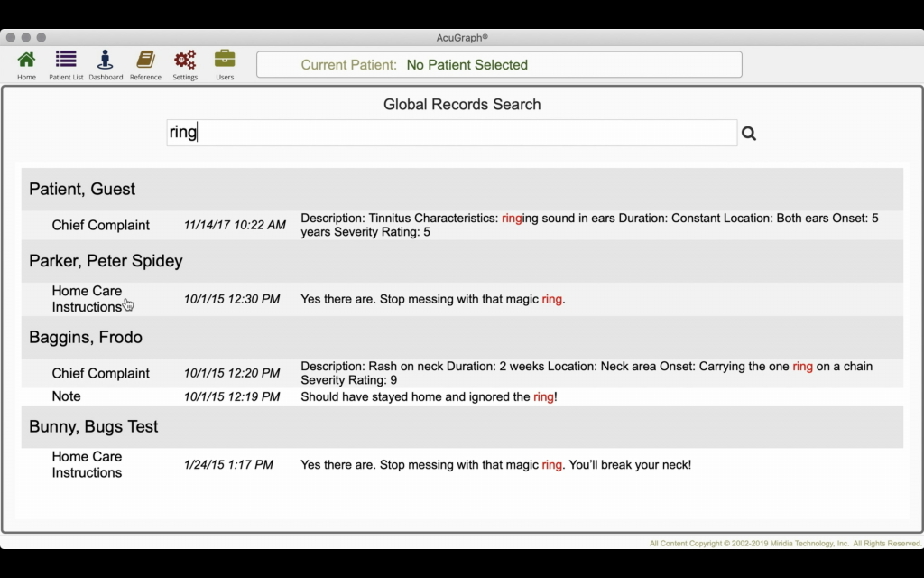Select the Bunny, Bugs Test header row

click(462, 426)
